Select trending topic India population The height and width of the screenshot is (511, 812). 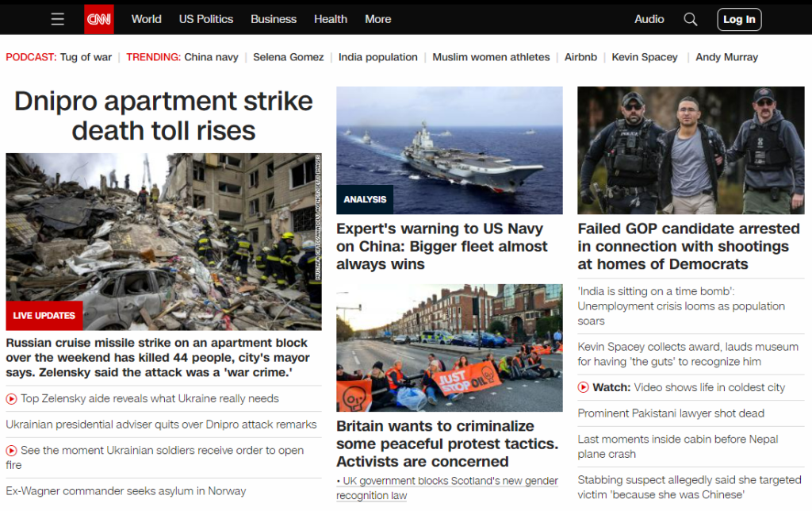378,57
